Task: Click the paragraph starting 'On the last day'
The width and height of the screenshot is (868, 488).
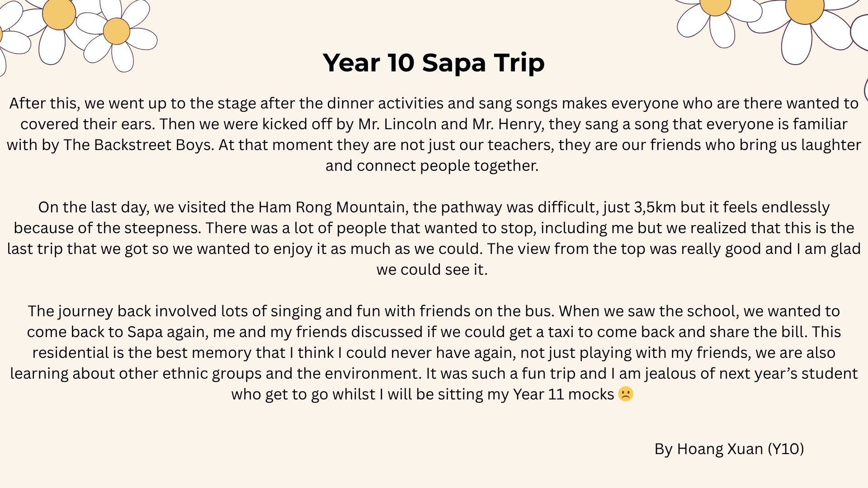Action: pyautogui.click(x=434, y=238)
